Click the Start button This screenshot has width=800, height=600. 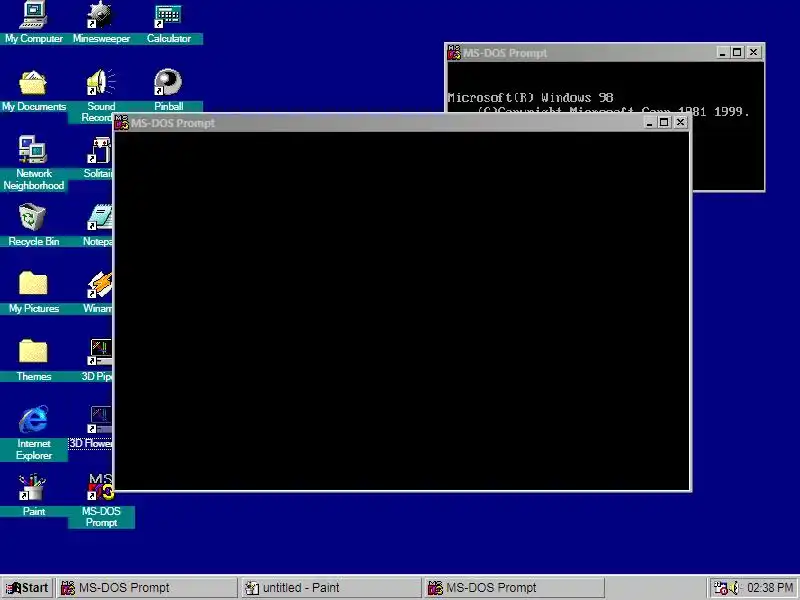coord(27,588)
